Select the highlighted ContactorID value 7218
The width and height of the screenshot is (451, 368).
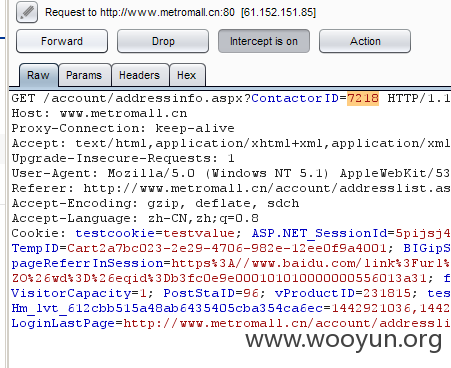pos(363,98)
